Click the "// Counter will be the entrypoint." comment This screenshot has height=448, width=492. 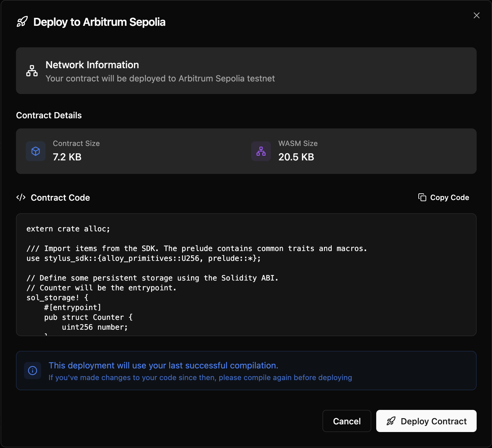click(101, 288)
